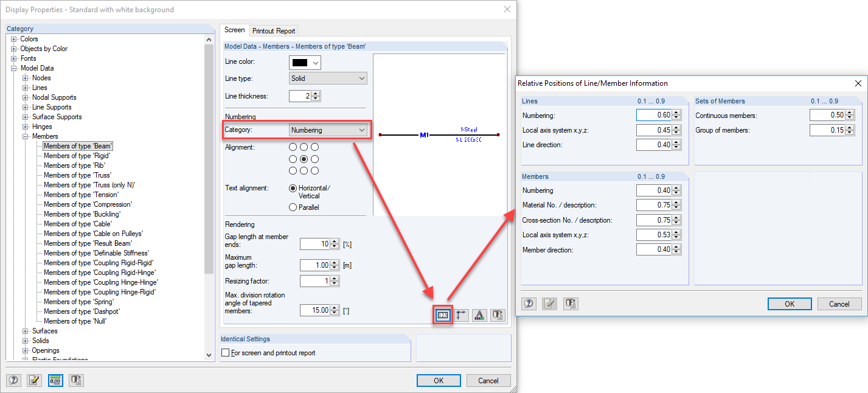The image size is (868, 393).
Task: Click the Line thickness stepper field
Action: point(305,96)
